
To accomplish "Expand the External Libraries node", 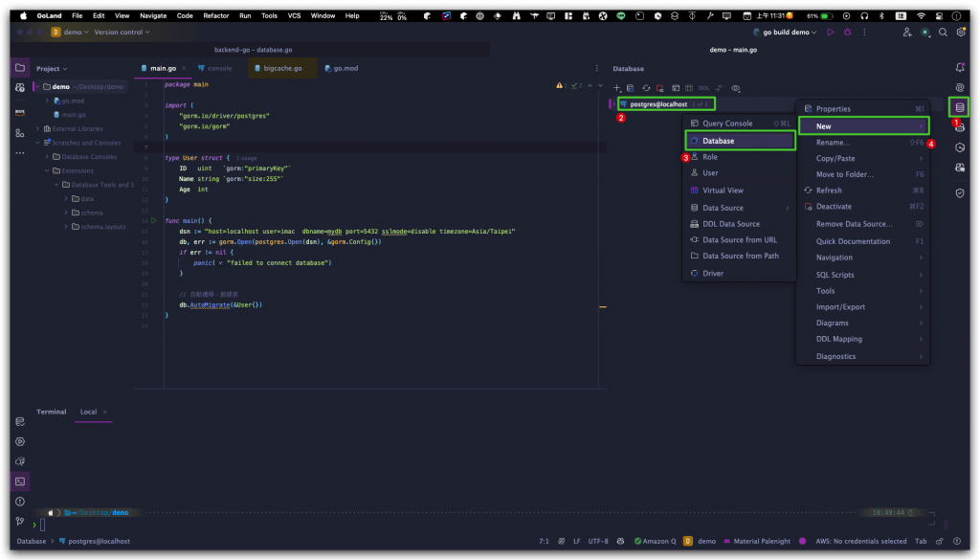I will 37,128.
